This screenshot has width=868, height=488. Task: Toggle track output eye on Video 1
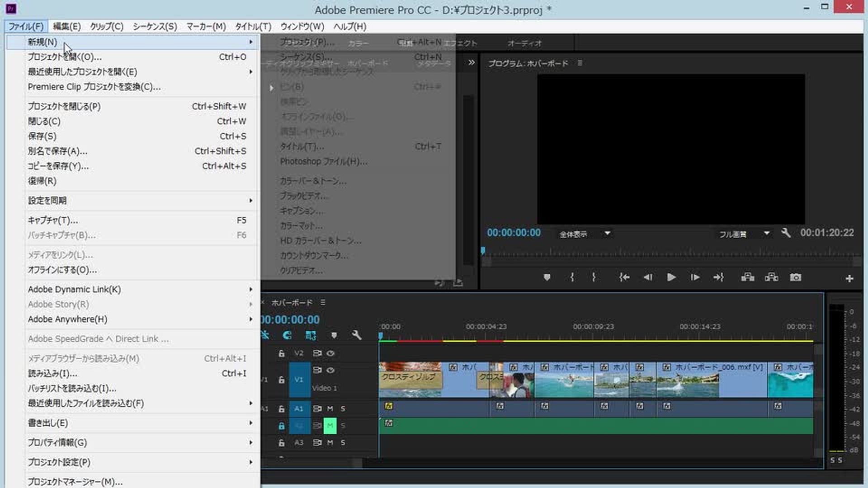[330, 370]
